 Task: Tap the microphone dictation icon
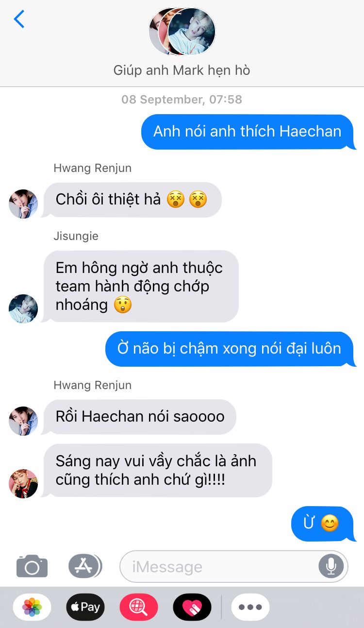331,566
